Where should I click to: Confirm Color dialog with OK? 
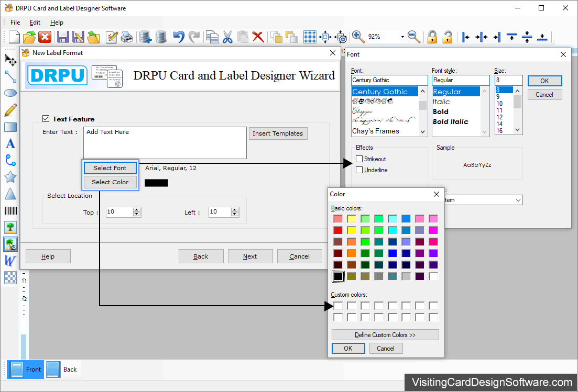[x=348, y=349]
